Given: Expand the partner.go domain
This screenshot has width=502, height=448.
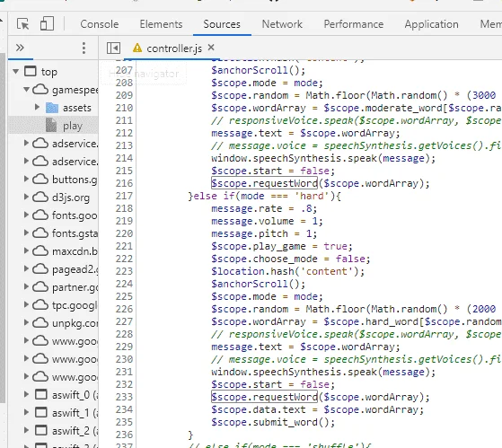Looking at the screenshot, I should pyautogui.click(x=27, y=286).
